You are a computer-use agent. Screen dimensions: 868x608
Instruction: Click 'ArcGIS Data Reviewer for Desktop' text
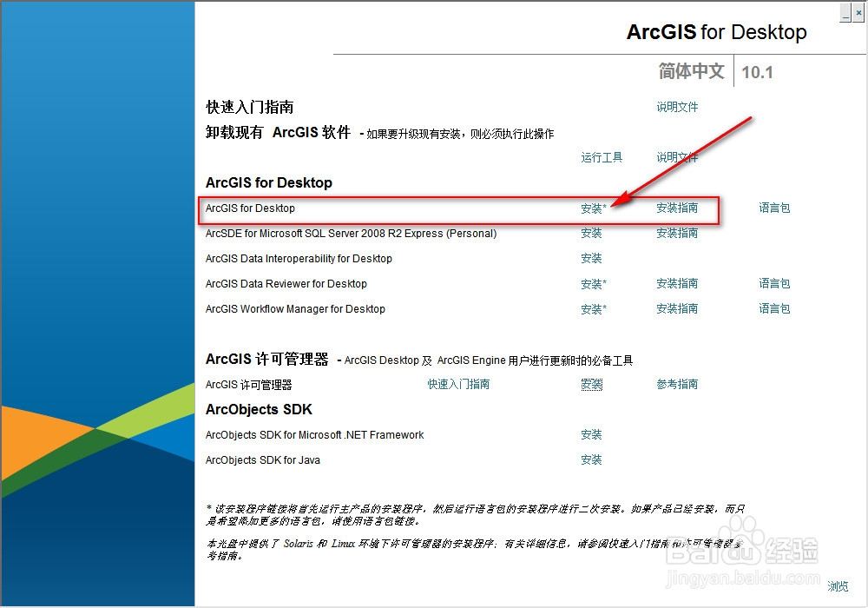pyautogui.click(x=286, y=284)
